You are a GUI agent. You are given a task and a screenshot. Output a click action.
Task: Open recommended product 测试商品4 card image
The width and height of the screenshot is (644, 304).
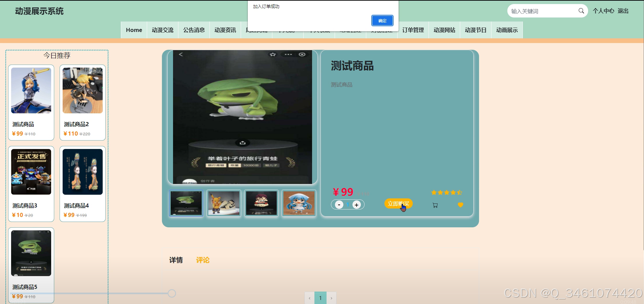click(x=82, y=172)
